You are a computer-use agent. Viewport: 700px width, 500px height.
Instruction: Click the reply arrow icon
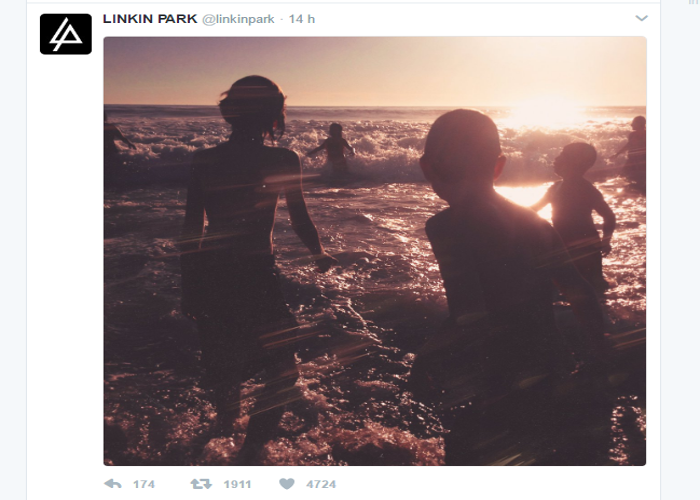113,484
